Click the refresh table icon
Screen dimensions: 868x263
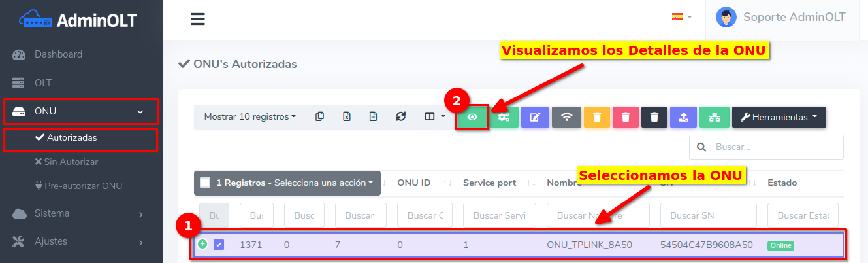pyautogui.click(x=401, y=116)
